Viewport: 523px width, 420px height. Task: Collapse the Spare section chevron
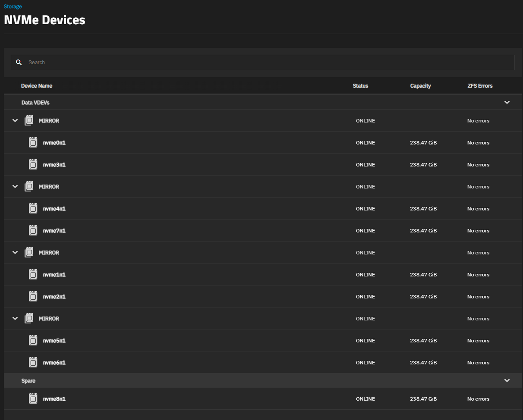[507, 381]
